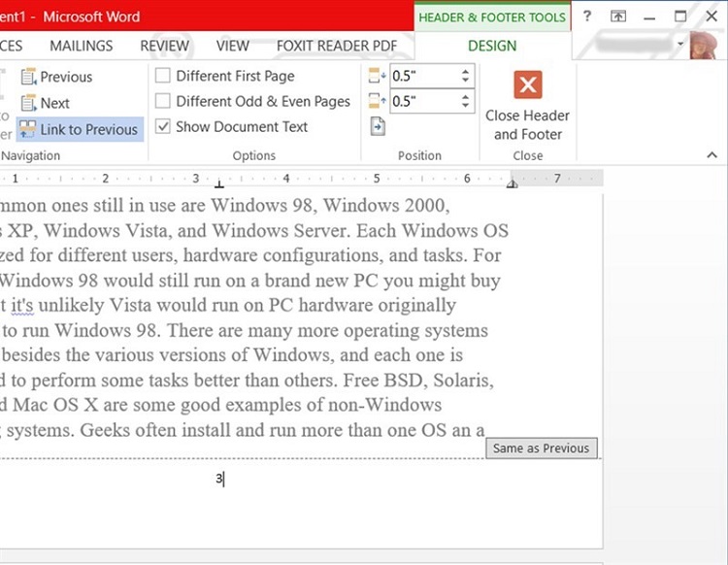Click the Same as Previous footer tag
Screen dimensions: 728x565
[542, 448]
